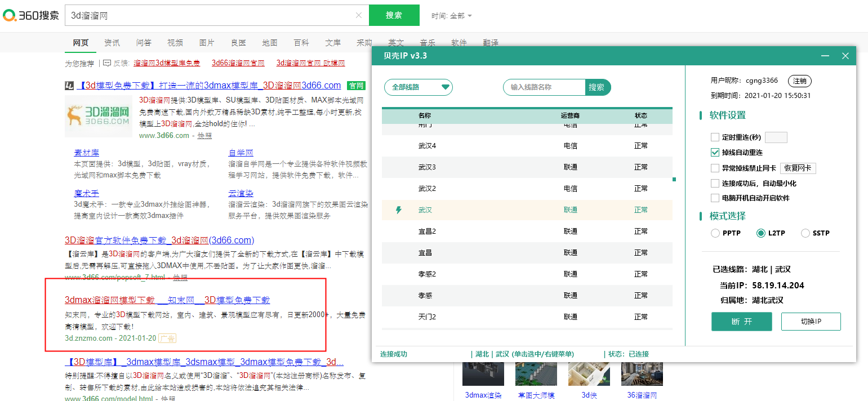Image resolution: width=868 pixels, height=401 pixels.
Task: Uncheck 掉线自动重连 checkbox
Action: (715, 153)
